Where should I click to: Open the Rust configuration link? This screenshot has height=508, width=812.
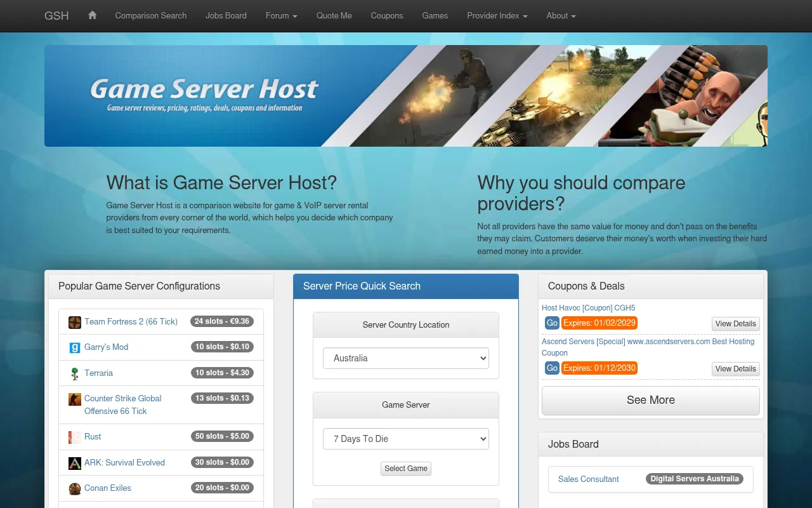(93, 436)
